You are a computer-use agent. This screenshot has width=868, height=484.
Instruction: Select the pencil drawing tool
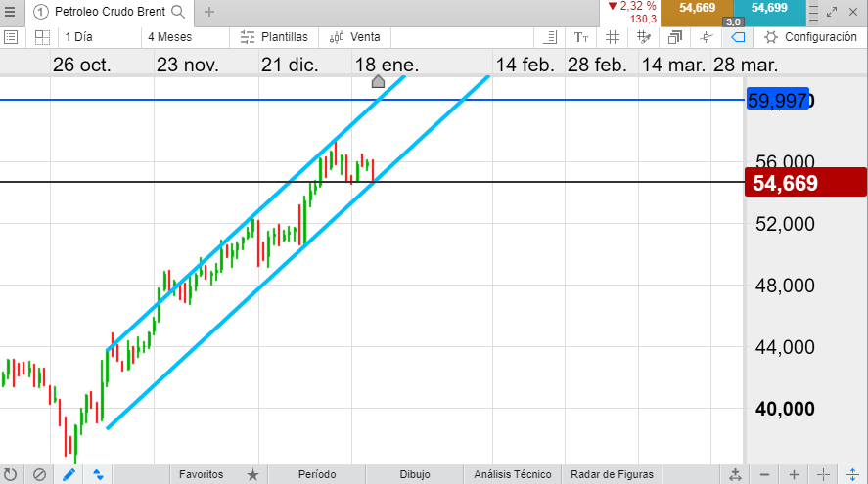tap(69, 474)
